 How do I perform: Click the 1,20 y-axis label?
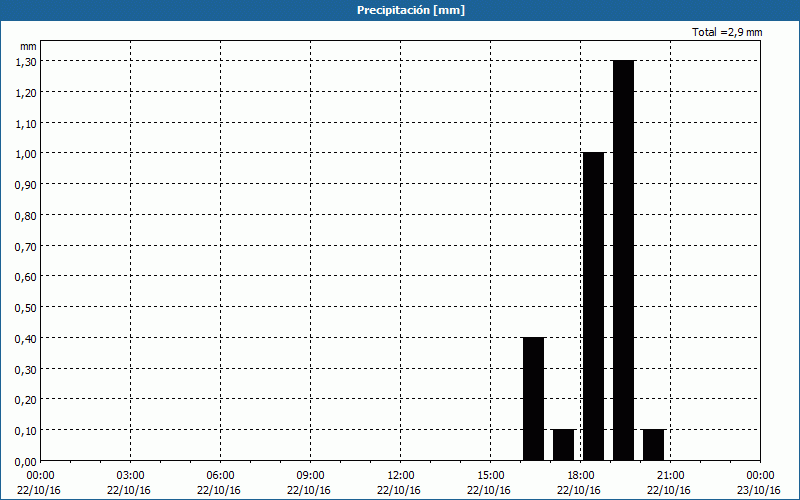[x=26, y=92]
